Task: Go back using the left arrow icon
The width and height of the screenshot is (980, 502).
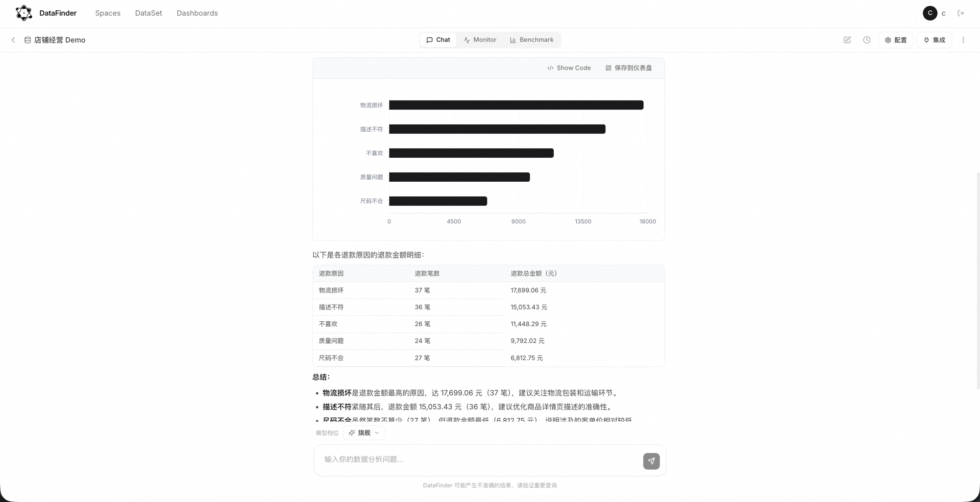Action: pyautogui.click(x=13, y=40)
